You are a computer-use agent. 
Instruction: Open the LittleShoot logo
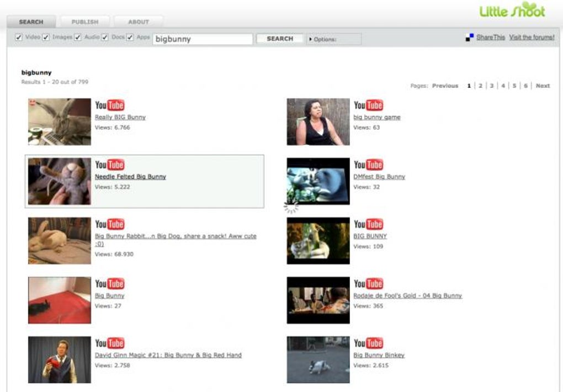512,10
